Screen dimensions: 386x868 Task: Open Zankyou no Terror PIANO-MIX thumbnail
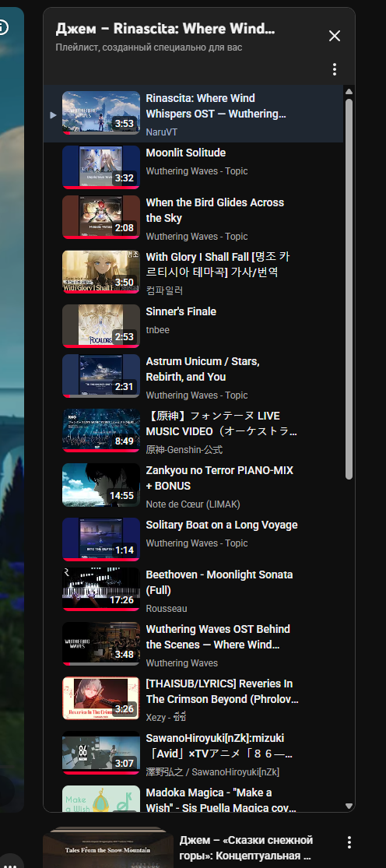tap(100, 485)
